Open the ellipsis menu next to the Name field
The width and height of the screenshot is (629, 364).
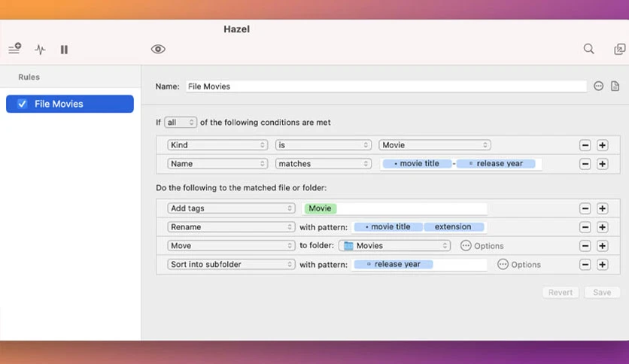598,86
